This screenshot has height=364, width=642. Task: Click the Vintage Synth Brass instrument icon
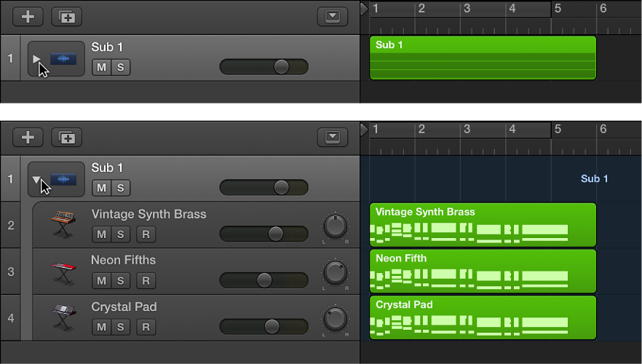coord(63,224)
